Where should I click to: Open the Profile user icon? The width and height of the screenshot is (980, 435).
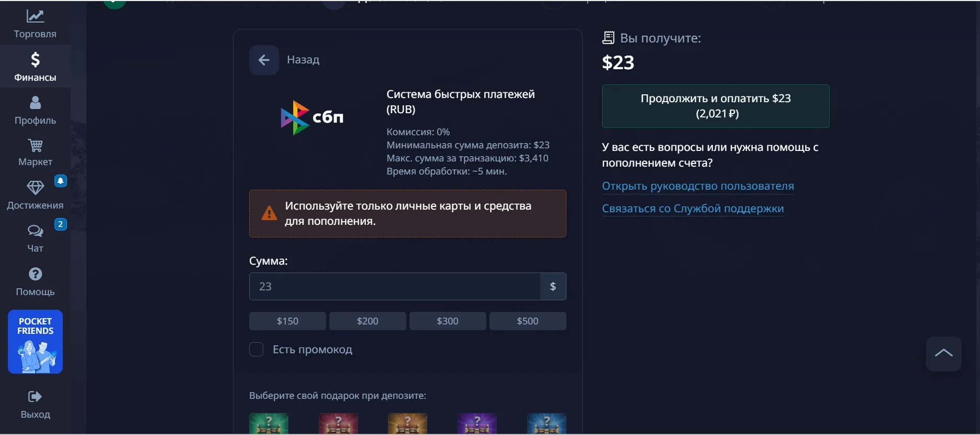coord(35,103)
